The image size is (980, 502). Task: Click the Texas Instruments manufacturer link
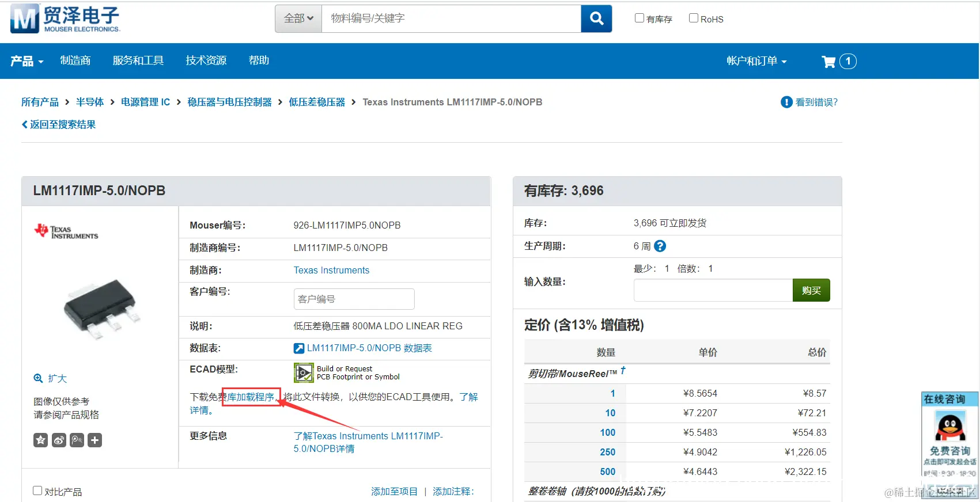331,270
